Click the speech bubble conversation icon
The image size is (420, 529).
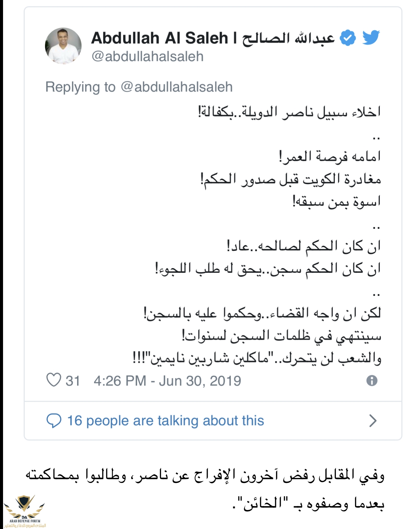click(53, 420)
